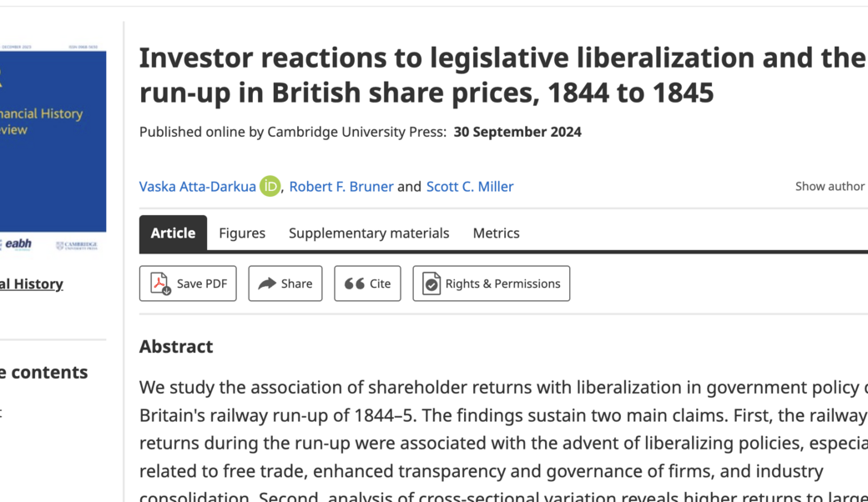Open author Vaska Atta-Darkua's profile link
Image resolution: width=868 pixels, height=502 pixels.
pos(198,187)
